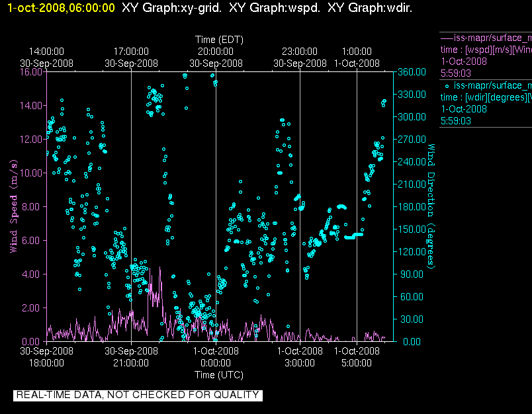Screen dimensions: 532x414
Task: Click the 10.00 wind speed axis value
Action: pyautogui.click(x=31, y=173)
